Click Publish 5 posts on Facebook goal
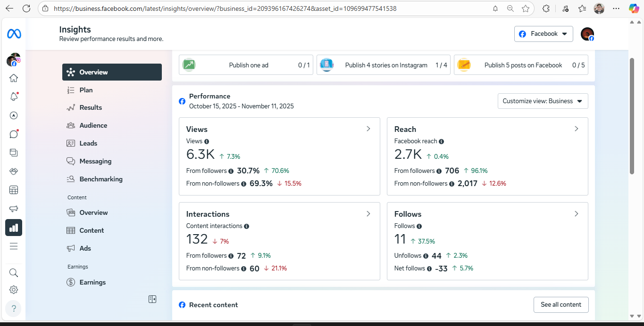The image size is (644, 326). [x=521, y=65]
